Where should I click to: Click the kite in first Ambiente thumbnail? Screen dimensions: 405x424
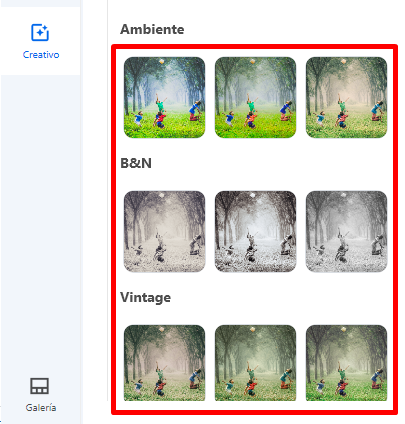coord(161,61)
